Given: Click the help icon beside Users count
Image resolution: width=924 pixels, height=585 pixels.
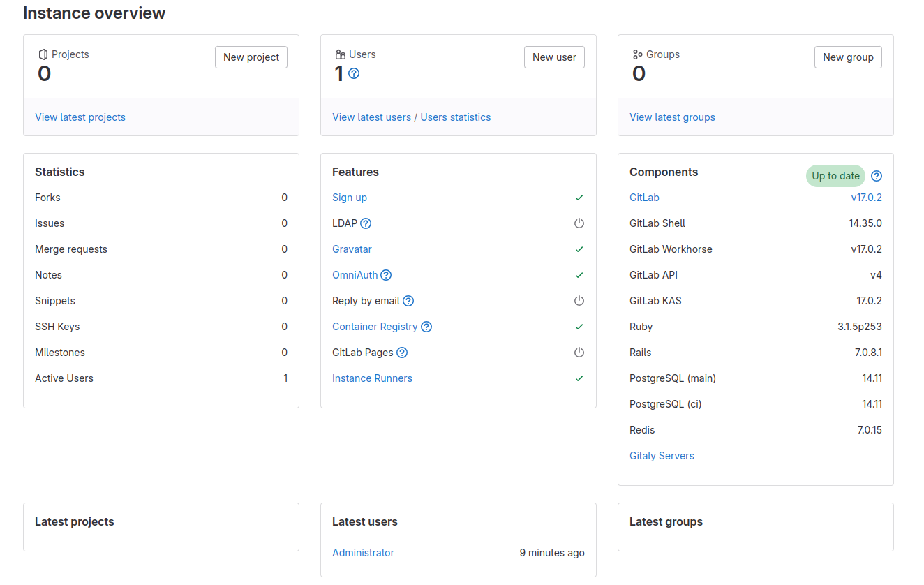Looking at the screenshot, I should (x=354, y=73).
